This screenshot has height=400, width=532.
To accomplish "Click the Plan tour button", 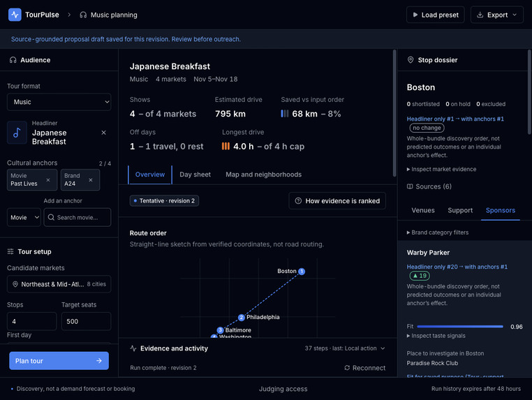I will click(59, 361).
